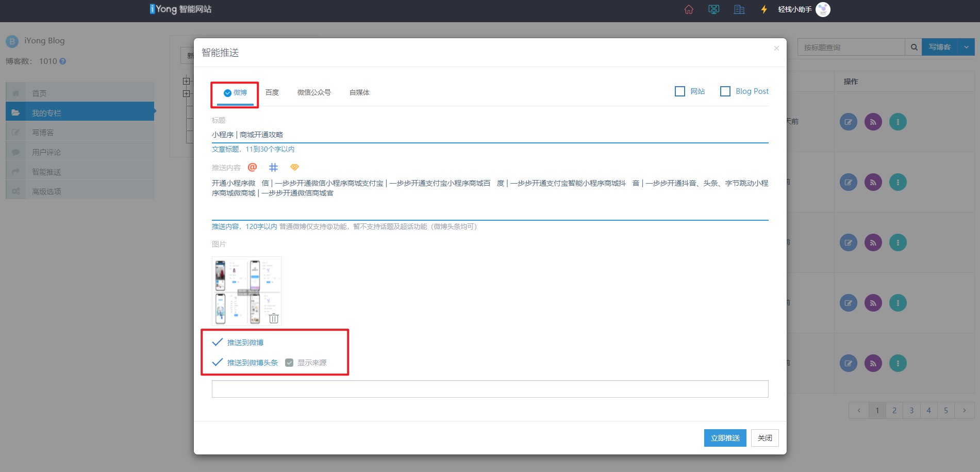Image resolution: width=980 pixels, height=472 pixels.
Task: Click the first row's purple RSS push icon
Action: [873, 122]
